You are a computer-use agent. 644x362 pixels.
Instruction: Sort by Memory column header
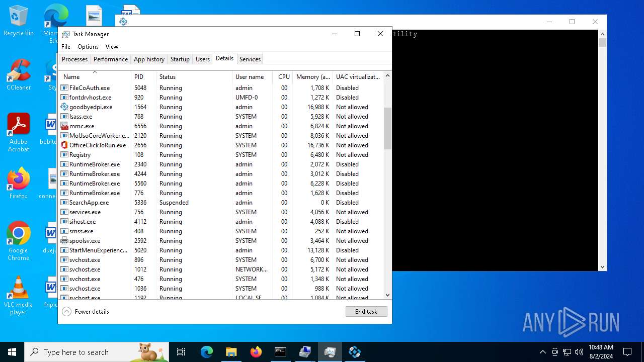(313, 77)
